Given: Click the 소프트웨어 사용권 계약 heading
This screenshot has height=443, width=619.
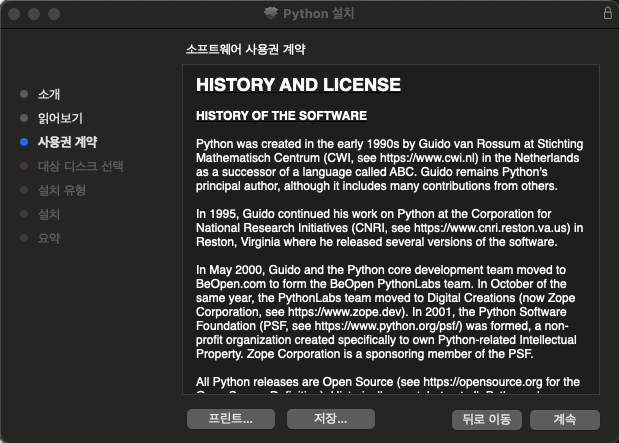Looking at the screenshot, I should (x=246, y=49).
